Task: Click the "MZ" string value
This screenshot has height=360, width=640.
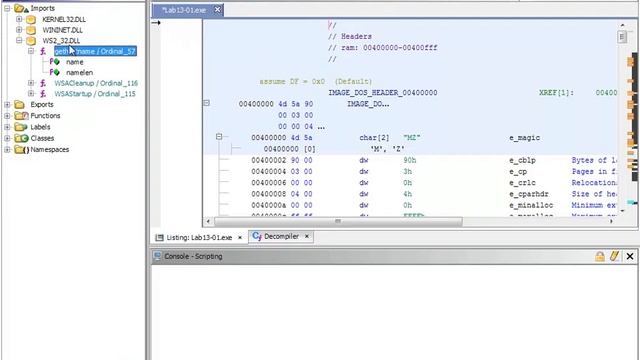Action: (x=411, y=138)
